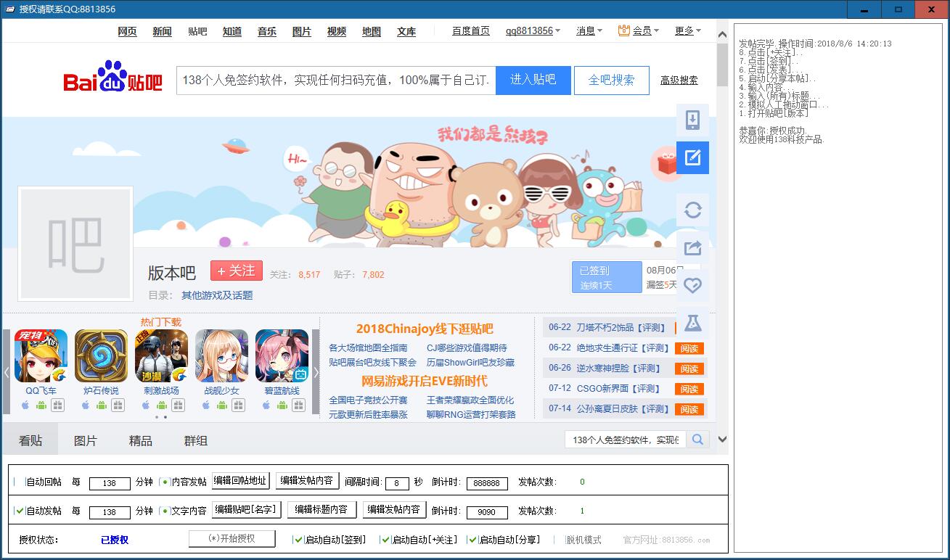
Task: Click the 编辑贴吧[名字] button
Action: 247,509
